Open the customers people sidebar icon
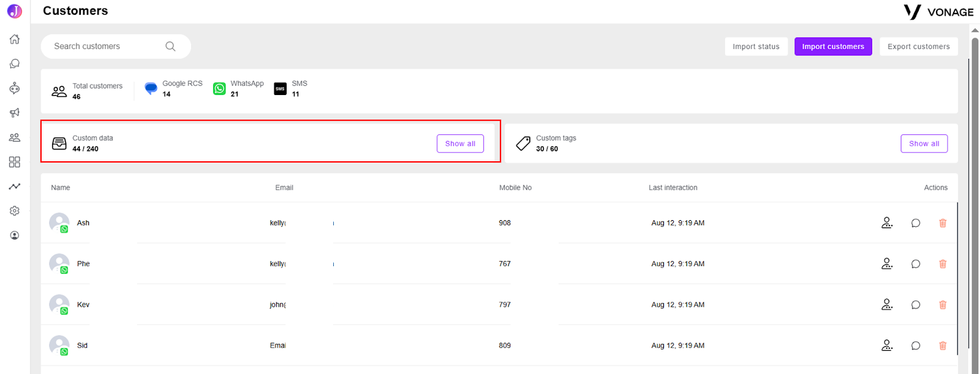 tap(15, 137)
